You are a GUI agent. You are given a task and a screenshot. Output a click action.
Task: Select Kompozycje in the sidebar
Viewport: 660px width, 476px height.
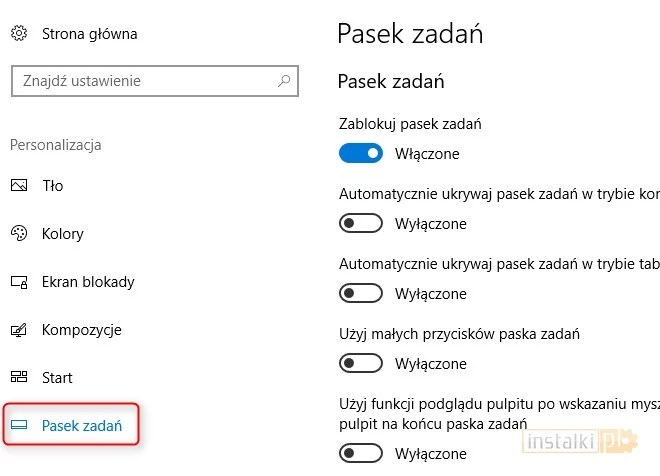[82, 330]
